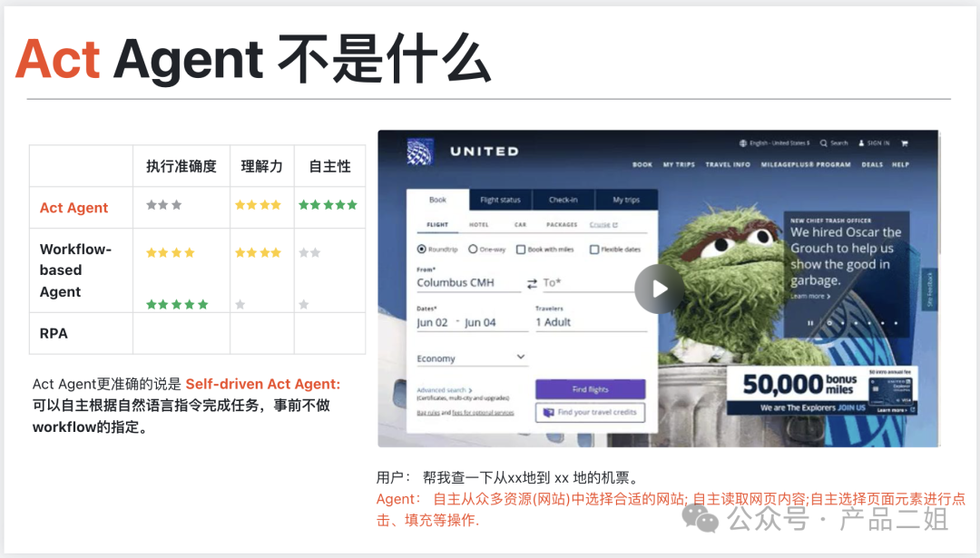
Task: Open the HELP navigation menu
Action: pos(900,165)
